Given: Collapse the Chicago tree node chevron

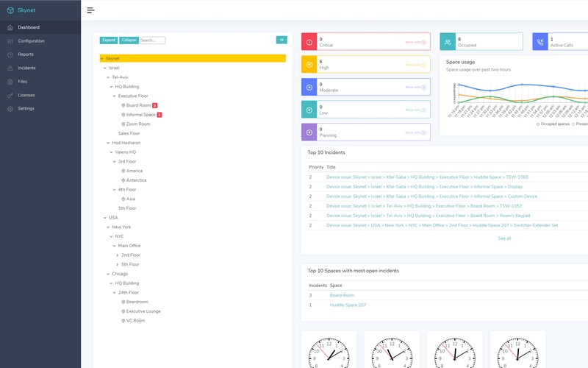Looking at the screenshot, I should 107,274.
